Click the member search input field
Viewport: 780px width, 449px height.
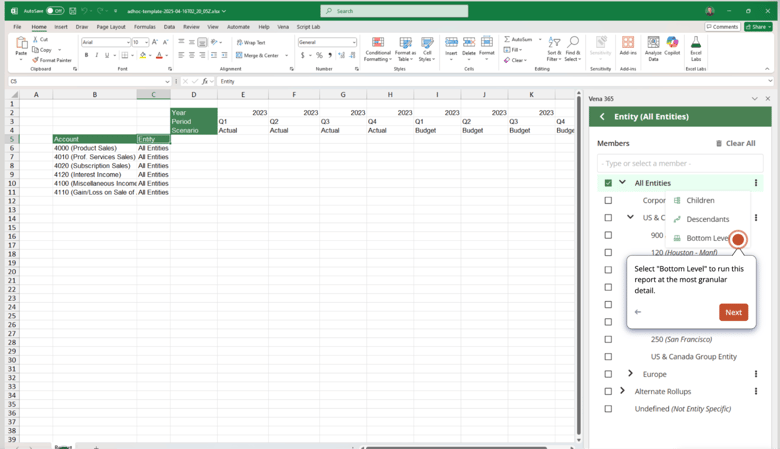coord(680,163)
